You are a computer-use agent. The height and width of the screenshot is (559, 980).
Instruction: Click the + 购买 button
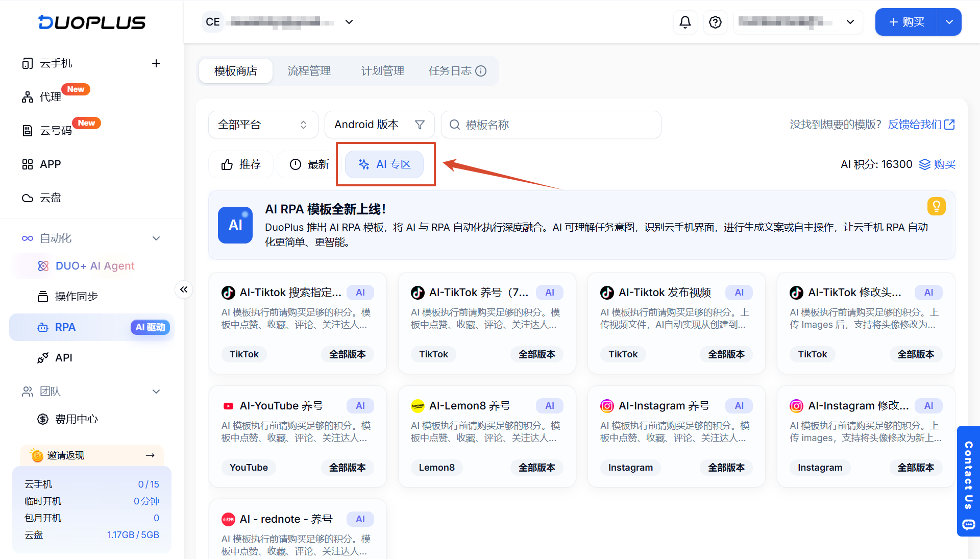906,22
